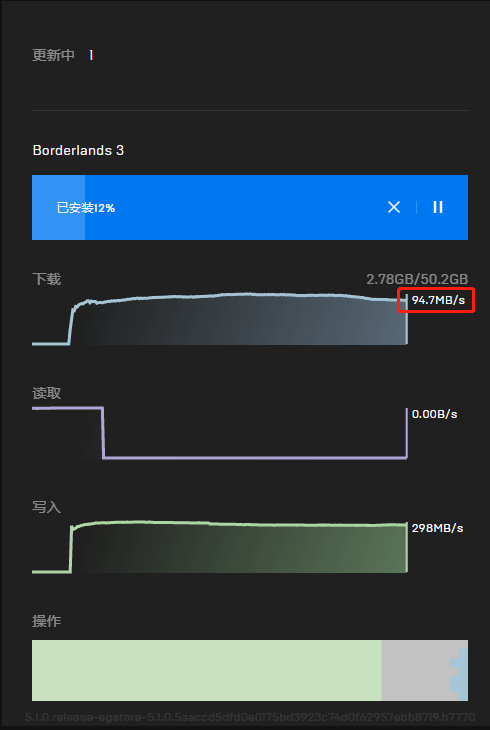Click the highlighted 94.7MB/s download speed
The width and height of the screenshot is (490, 730).
tap(438, 300)
